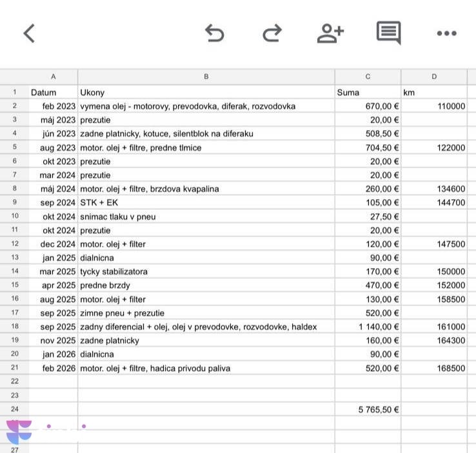
Task: Select the 168500 km cell
Action: coord(434,368)
